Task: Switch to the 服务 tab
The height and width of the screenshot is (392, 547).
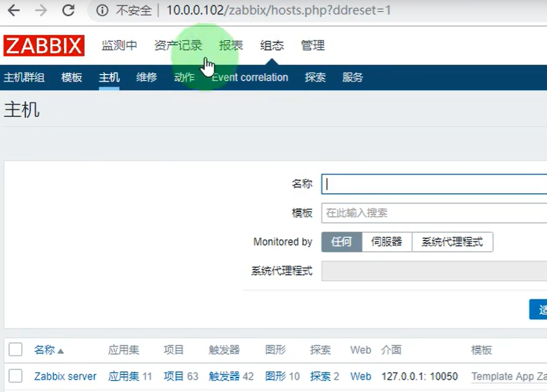Action: (353, 78)
